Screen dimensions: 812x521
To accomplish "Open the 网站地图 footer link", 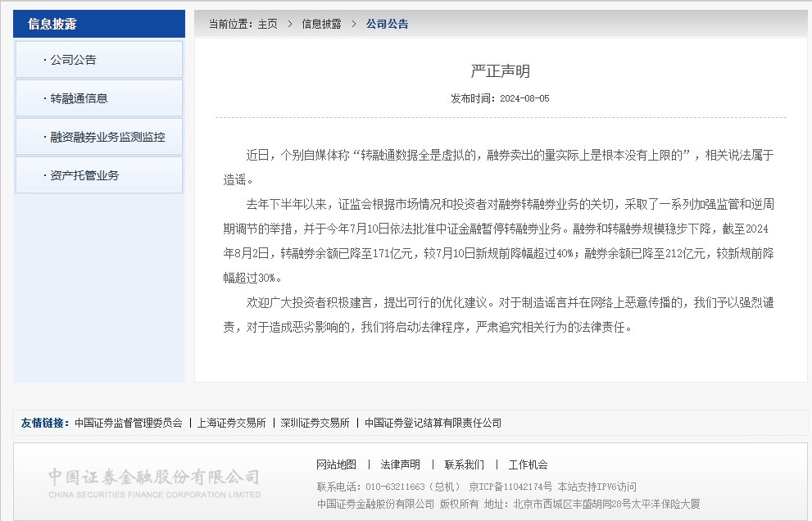I will [x=336, y=464].
